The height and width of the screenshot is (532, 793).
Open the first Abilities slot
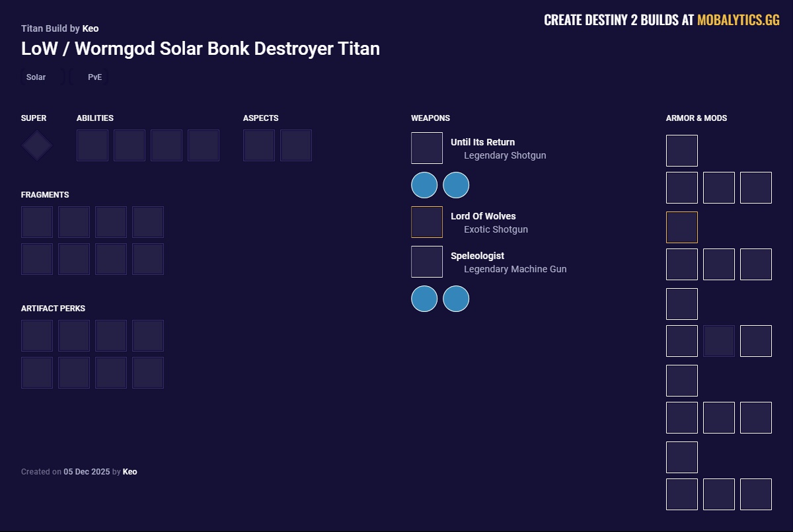93,145
